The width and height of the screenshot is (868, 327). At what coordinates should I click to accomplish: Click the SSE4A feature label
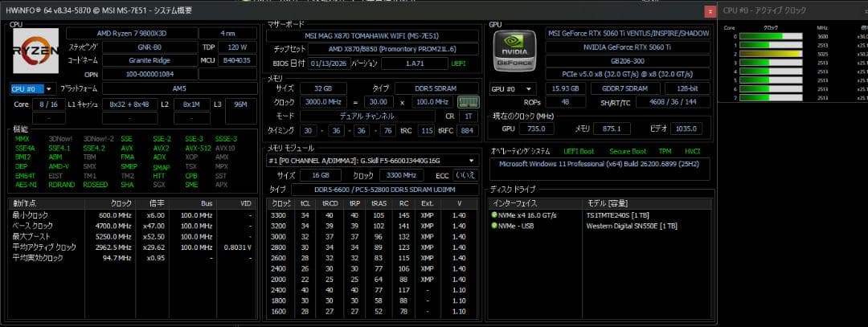click(x=25, y=149)
